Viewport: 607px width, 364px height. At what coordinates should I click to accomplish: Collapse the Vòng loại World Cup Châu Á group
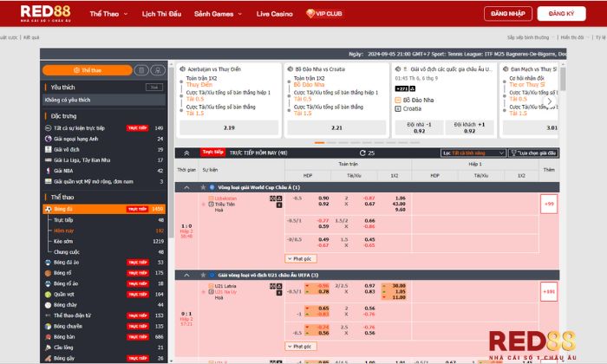[186, 187]
